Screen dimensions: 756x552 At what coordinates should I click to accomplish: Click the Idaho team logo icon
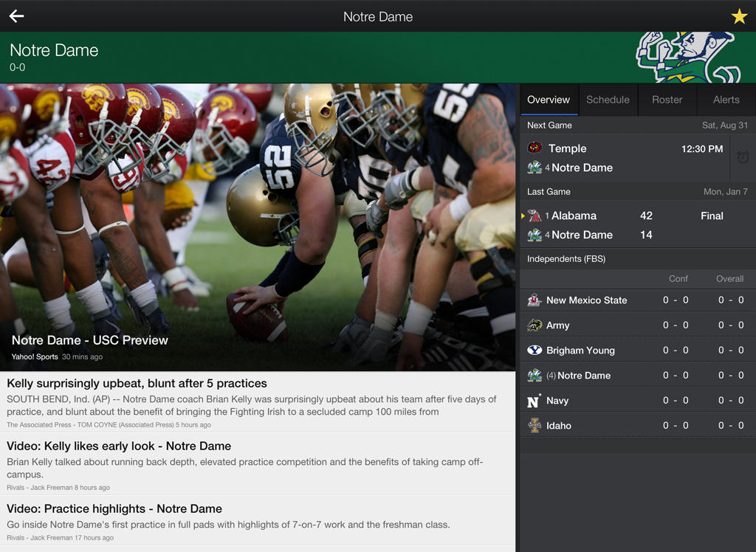click(x=535, y=426)
